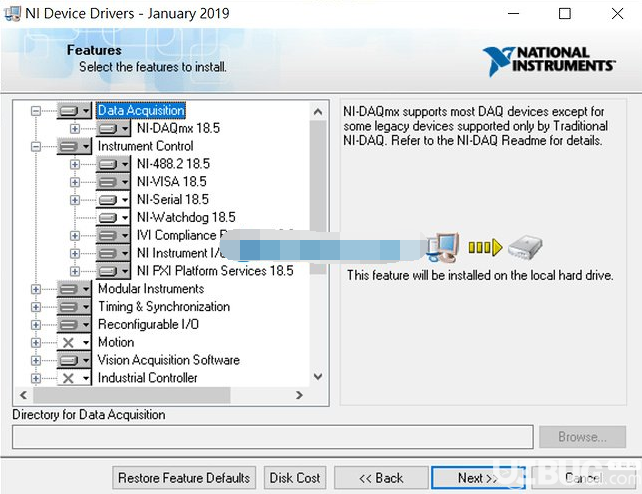642x494 pixels.
Task: Select NI PXI Platform Services 18.5
Action: [x=215, y=271]
